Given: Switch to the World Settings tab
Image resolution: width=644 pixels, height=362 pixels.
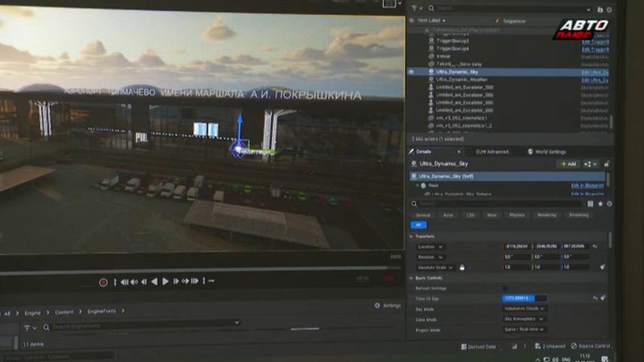Looking at the screenshot, I should pos(547,152).
